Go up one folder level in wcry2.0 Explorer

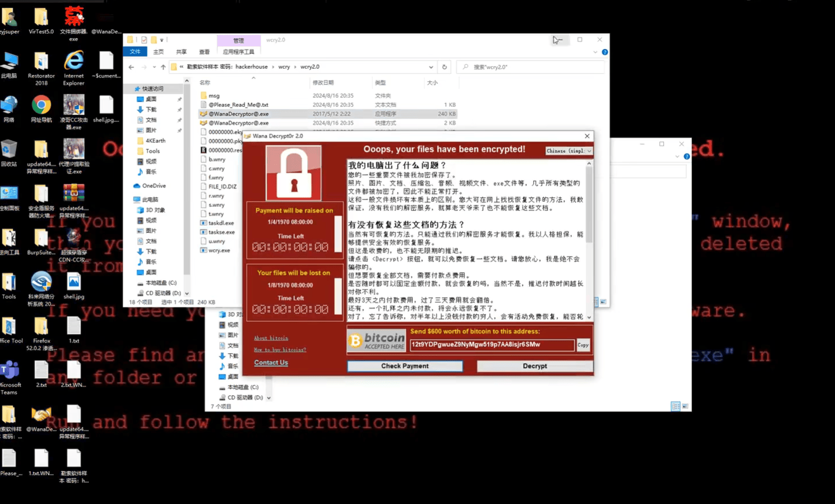point(163,67)
